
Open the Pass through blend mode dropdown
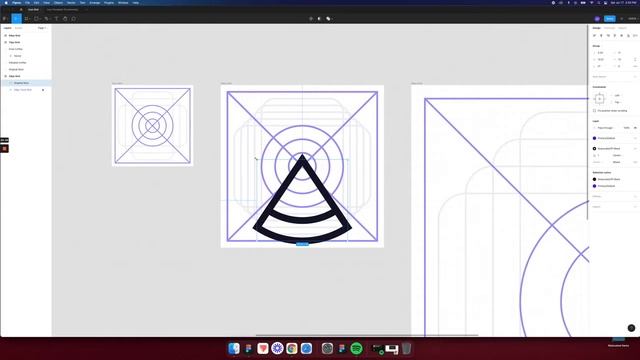[606, 128]
